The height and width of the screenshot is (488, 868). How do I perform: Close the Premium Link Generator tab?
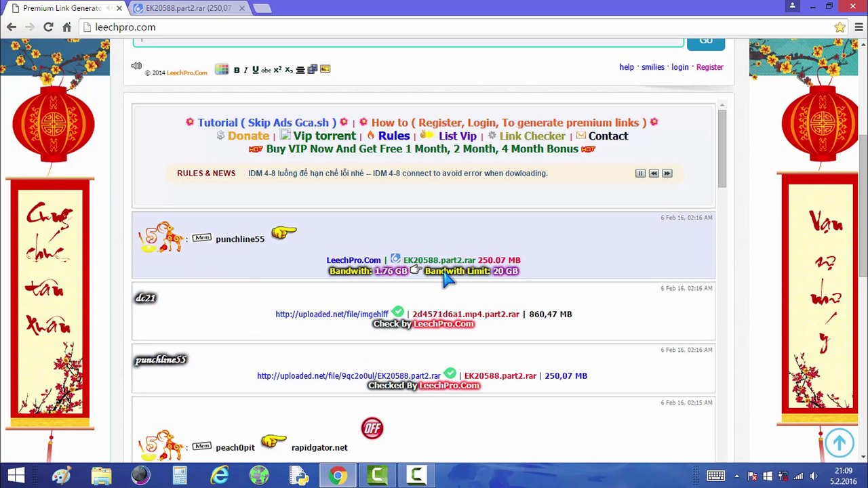[x=120, y=8]
